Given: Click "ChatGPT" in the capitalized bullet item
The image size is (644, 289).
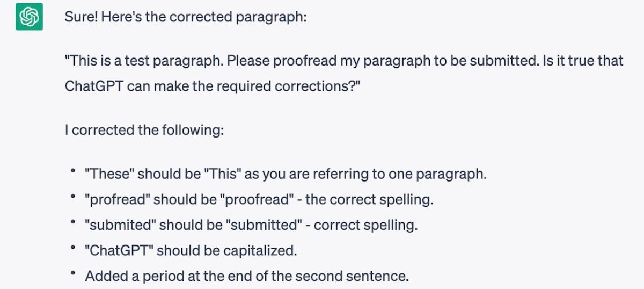Looking at the screenshot, I should tap(119, 250).
